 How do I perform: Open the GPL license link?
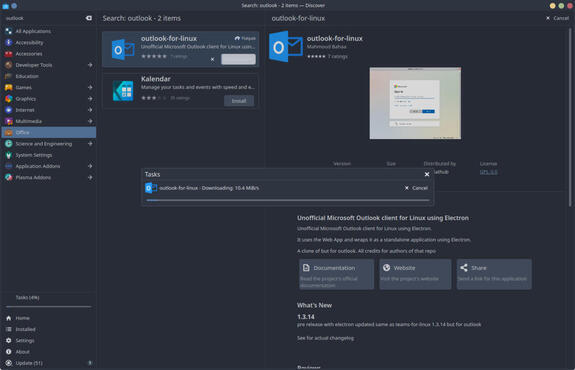tap(488, 172)
